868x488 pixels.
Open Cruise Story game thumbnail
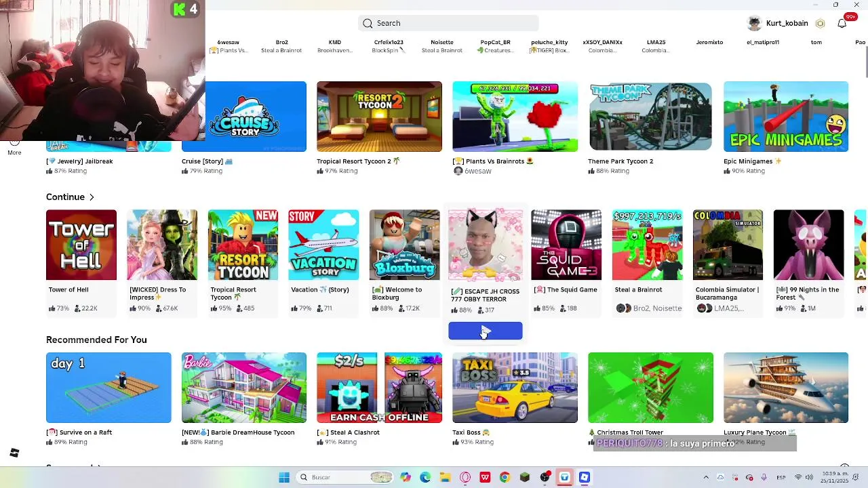pos(244,117)
